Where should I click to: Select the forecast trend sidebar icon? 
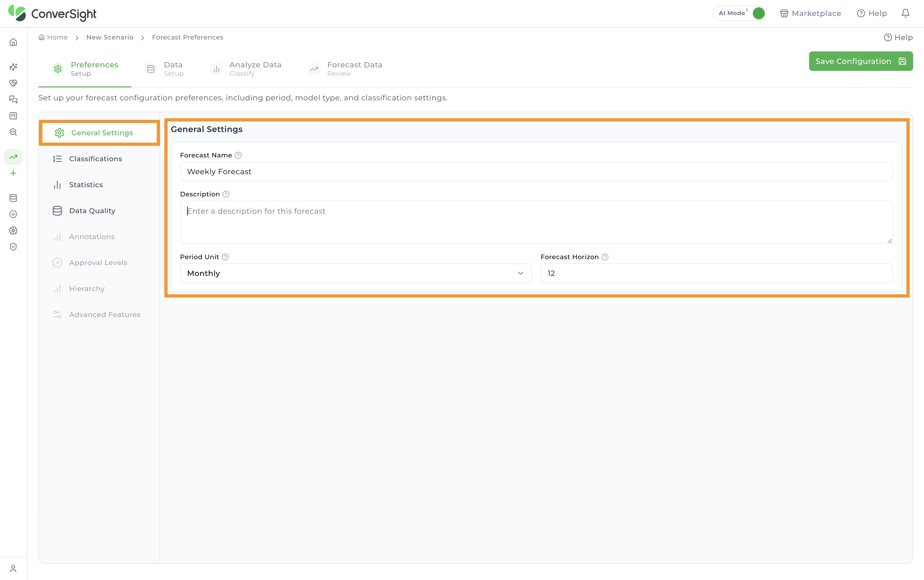coord(14,157)
